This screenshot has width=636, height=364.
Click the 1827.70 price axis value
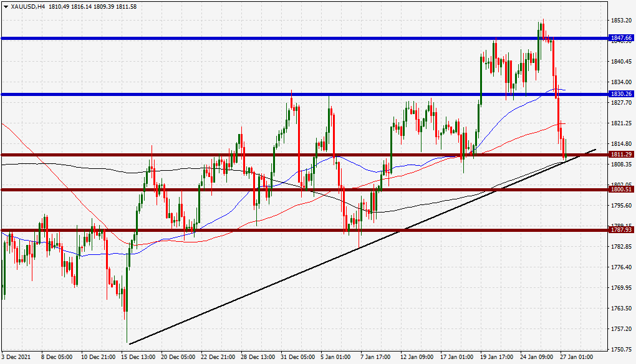(621, 103)
